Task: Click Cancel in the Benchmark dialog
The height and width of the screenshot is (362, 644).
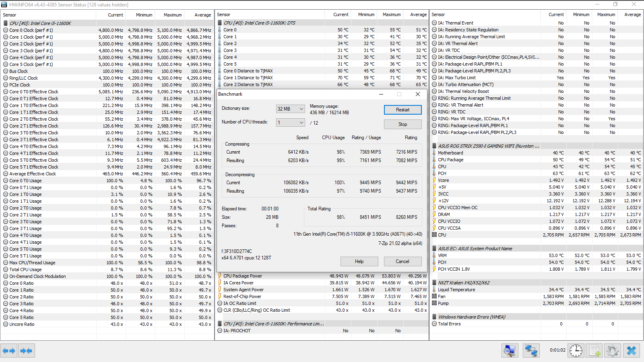Action: 402,261
